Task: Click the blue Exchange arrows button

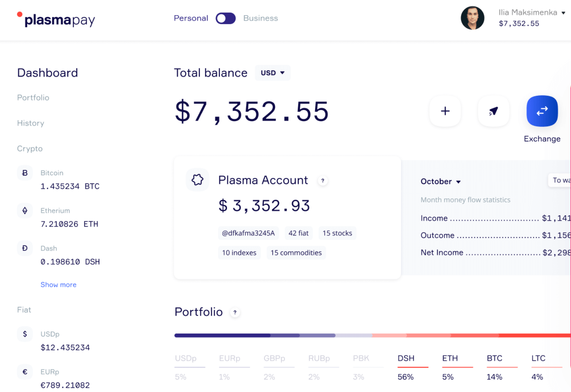Action: [542, 111]
